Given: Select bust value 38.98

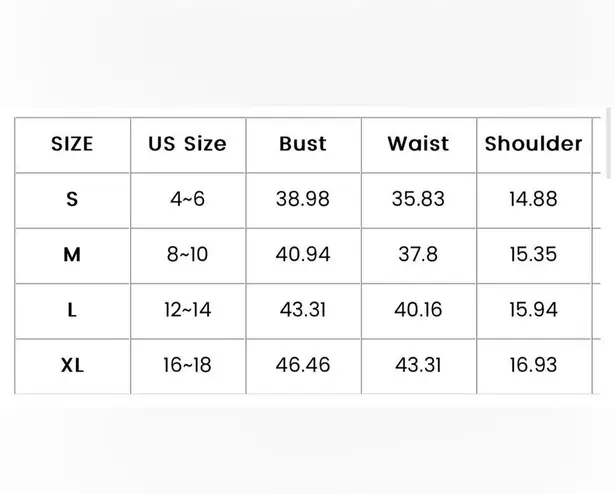Looking at the screenshot, I should coord(303,199).
